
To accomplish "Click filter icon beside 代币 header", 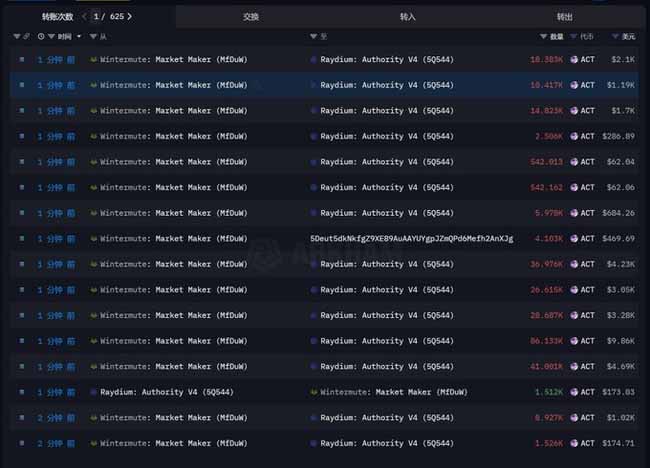I will point(573,37).
